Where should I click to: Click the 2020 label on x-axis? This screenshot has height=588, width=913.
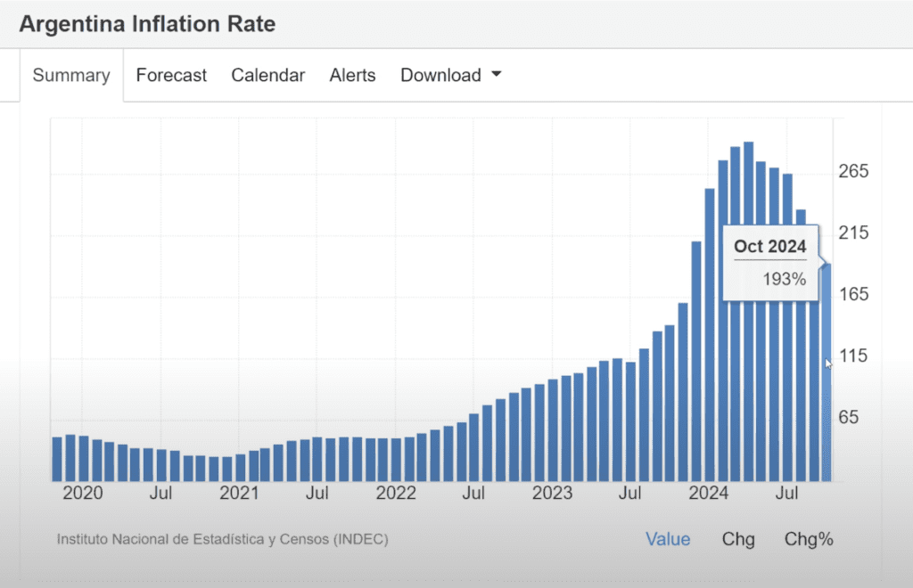(83, 493)
